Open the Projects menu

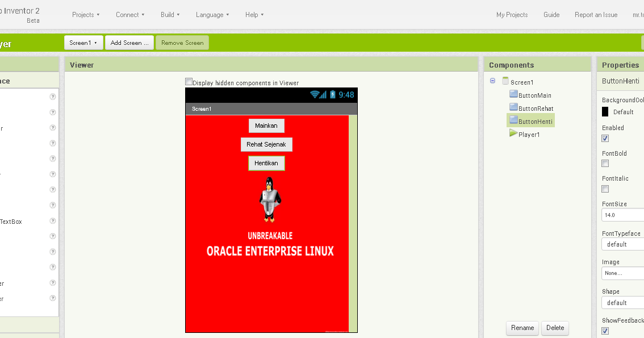pos(86,15)
